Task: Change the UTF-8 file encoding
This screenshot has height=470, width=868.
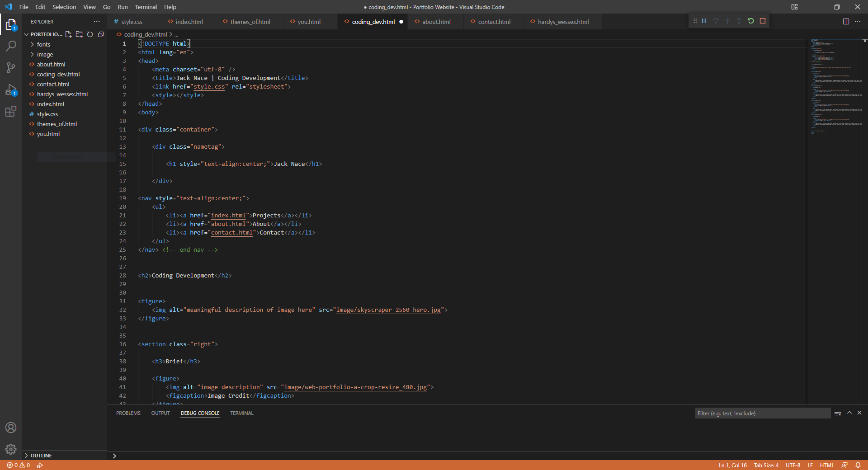Action: coord(793,465)
